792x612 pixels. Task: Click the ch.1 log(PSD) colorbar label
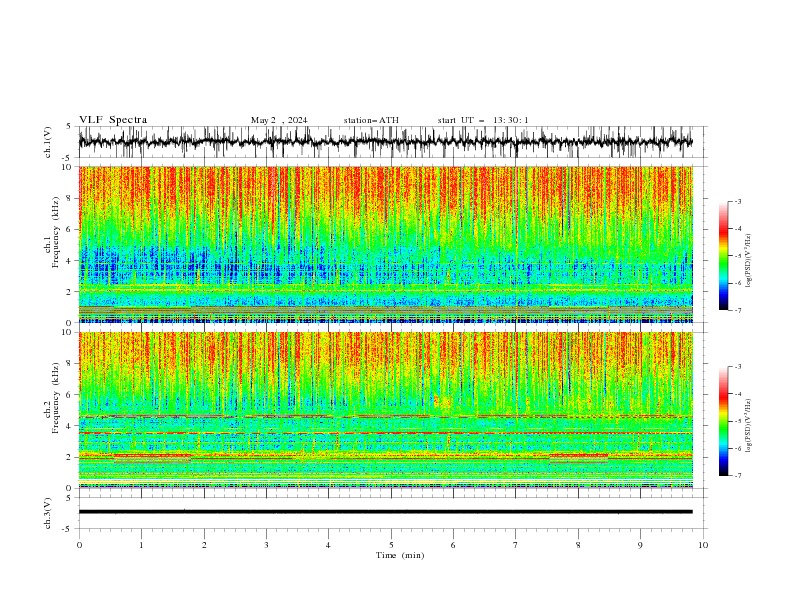[749, 261]
